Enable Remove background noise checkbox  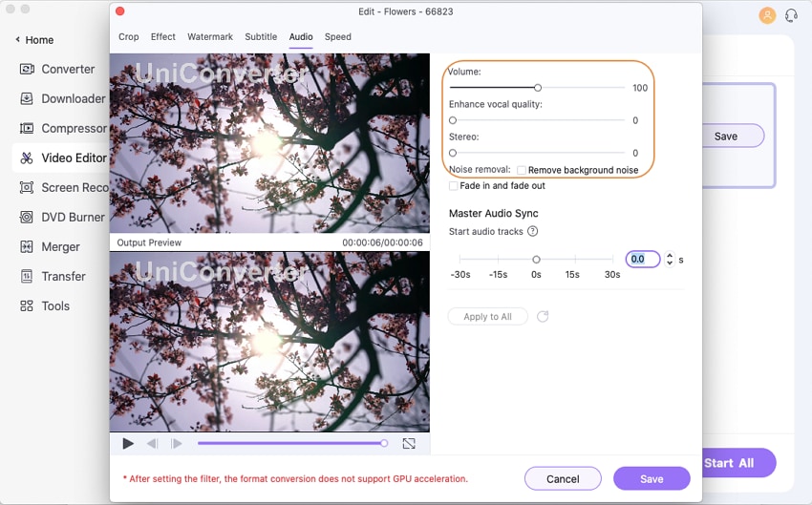[x=522, y=170]
